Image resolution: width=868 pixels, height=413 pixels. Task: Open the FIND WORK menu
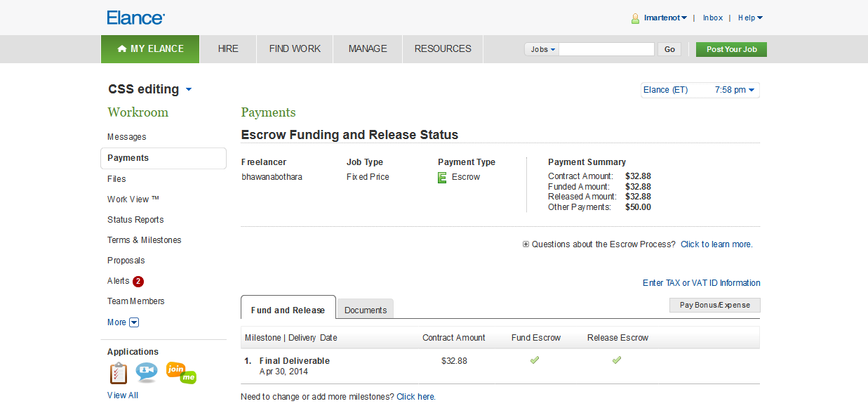coord(295,49)
